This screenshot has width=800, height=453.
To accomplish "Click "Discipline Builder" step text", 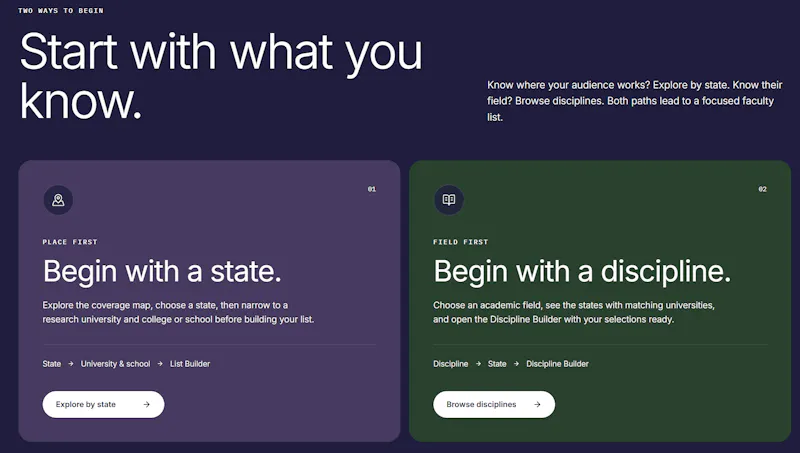I will coord(557,364).
